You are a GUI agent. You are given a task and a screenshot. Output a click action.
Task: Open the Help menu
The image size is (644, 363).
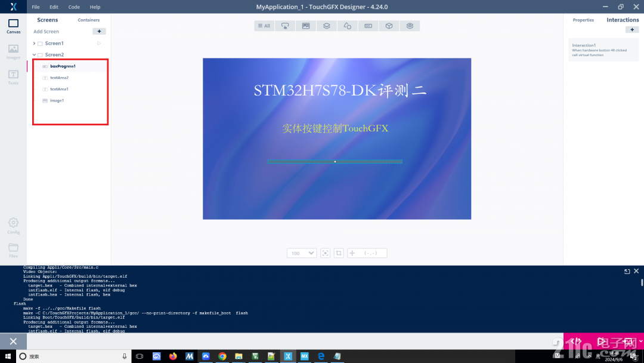(x=95, y=7)
